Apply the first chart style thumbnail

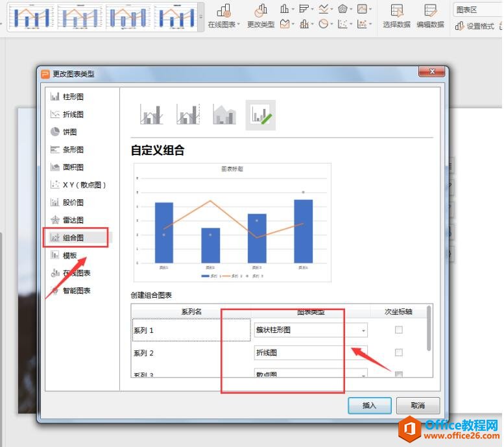(32, 17)
